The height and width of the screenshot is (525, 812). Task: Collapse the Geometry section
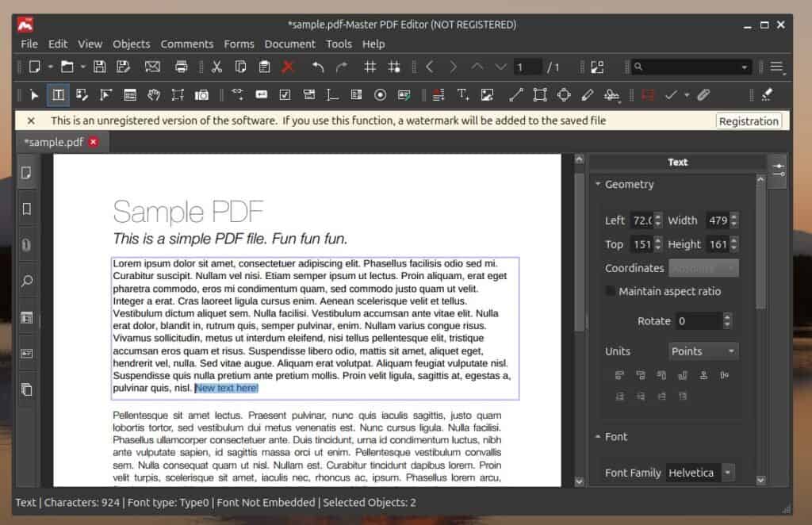599,184
